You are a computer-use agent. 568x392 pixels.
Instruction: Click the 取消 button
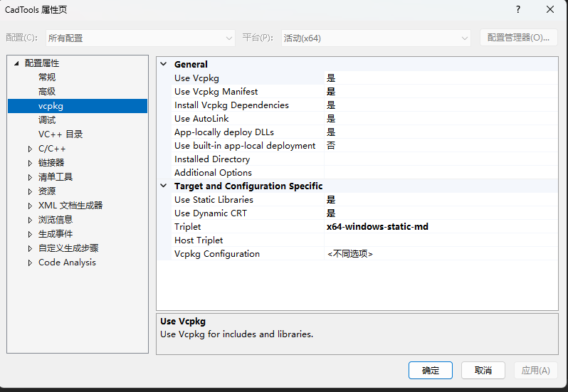point(483,370)
